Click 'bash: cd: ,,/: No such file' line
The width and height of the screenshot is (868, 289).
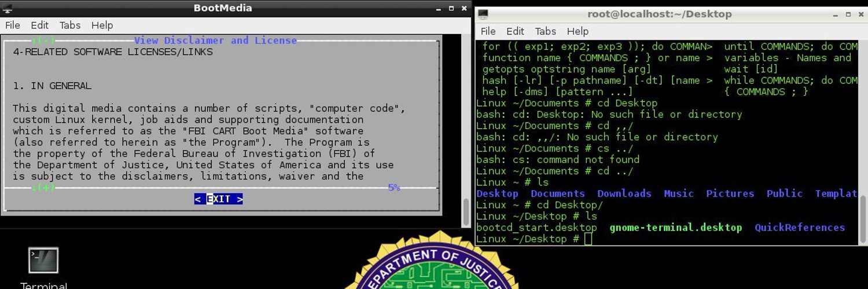pos(597,137)
